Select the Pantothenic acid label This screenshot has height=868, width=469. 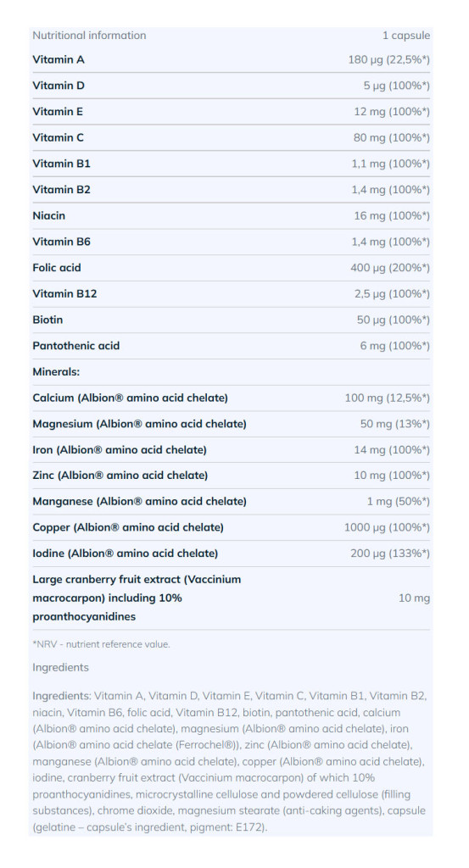pyautogui.click(x=75, y=346)
